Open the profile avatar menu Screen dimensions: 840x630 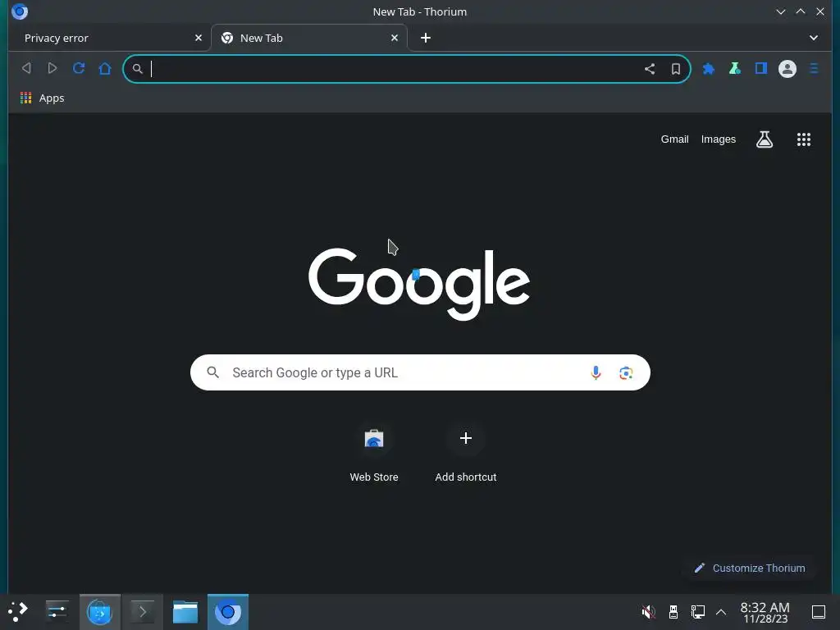pos(787,69)
